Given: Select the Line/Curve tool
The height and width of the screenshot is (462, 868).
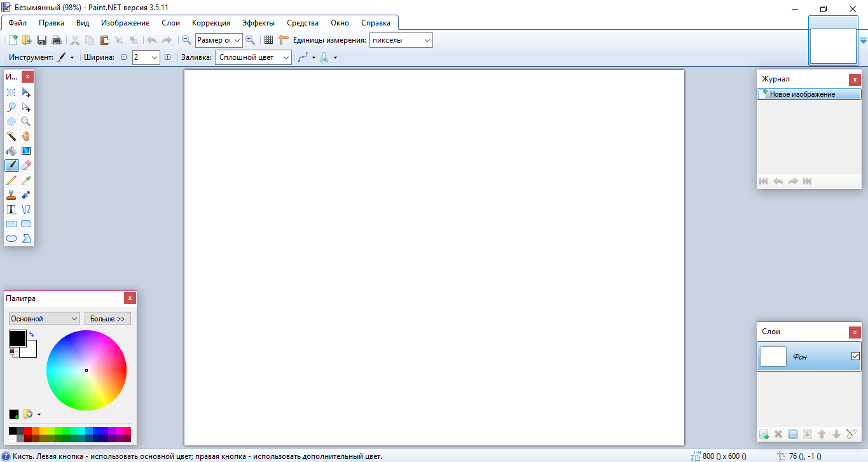Looking at the screenshot, I should (26, 209).
